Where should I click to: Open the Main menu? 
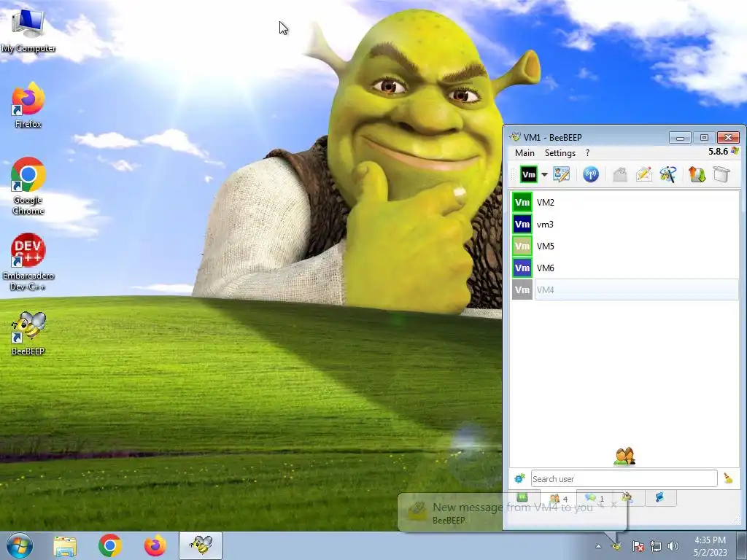click(525, 153)
